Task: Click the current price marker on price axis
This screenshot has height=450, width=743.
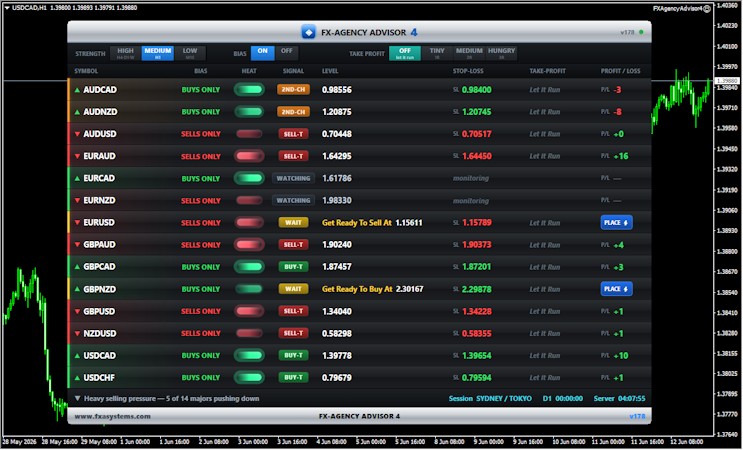Action: coord(727,81)
